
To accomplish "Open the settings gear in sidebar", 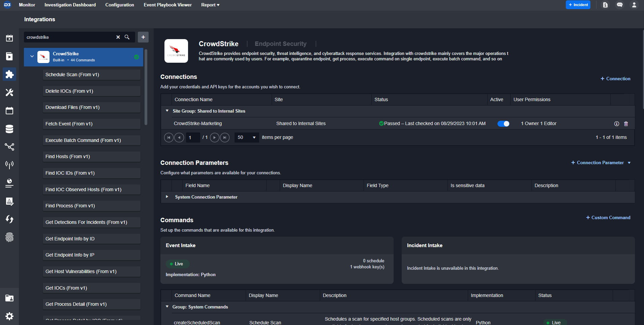I will [9, 316].
